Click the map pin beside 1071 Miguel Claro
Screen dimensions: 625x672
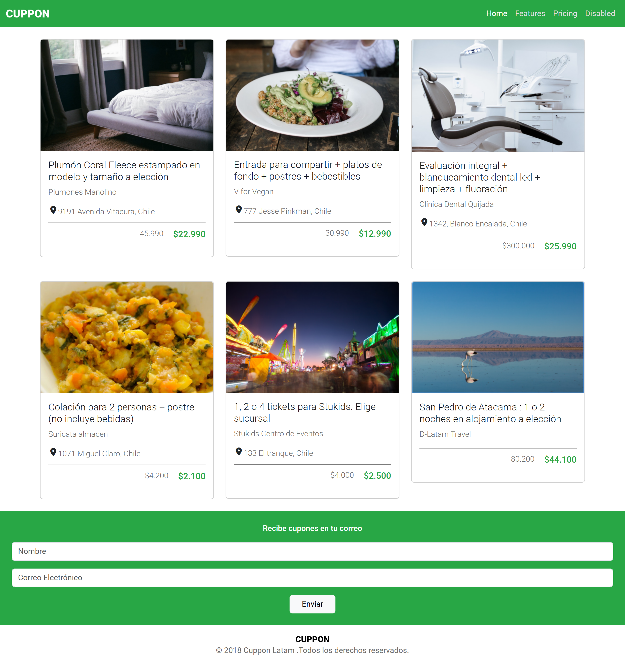pyautogui.click(x=53, y=452)
